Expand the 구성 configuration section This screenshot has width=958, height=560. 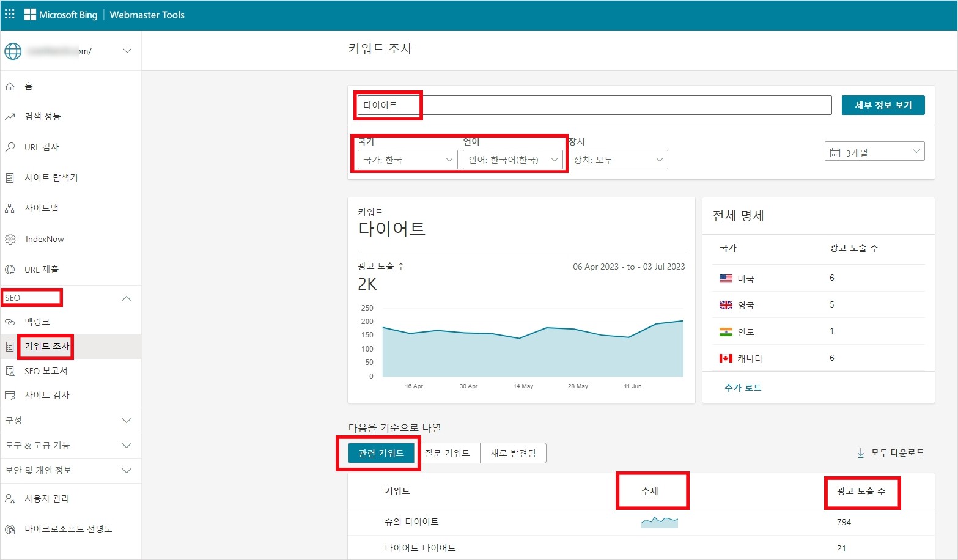(x=126, y=420)
